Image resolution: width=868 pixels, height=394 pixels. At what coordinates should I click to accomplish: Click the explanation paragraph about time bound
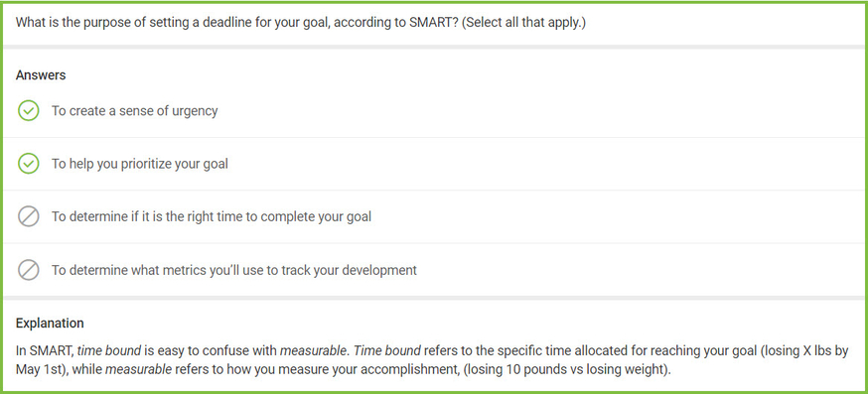pyautogui.click(x=432, y=359)
